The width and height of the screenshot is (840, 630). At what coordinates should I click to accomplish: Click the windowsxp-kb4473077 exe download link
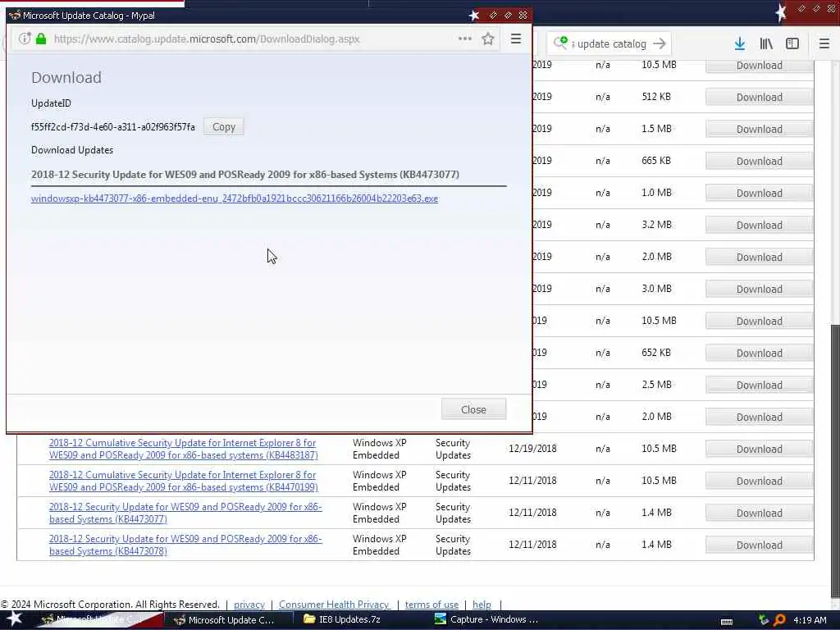click(235, 199)
